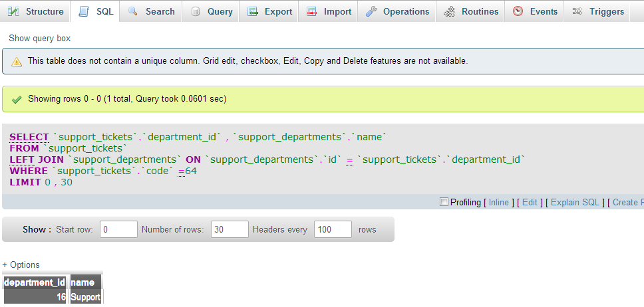This screenshot has width=644, height=307.
Task: Switch to the Triggers tab
Action: coord(597,11)
